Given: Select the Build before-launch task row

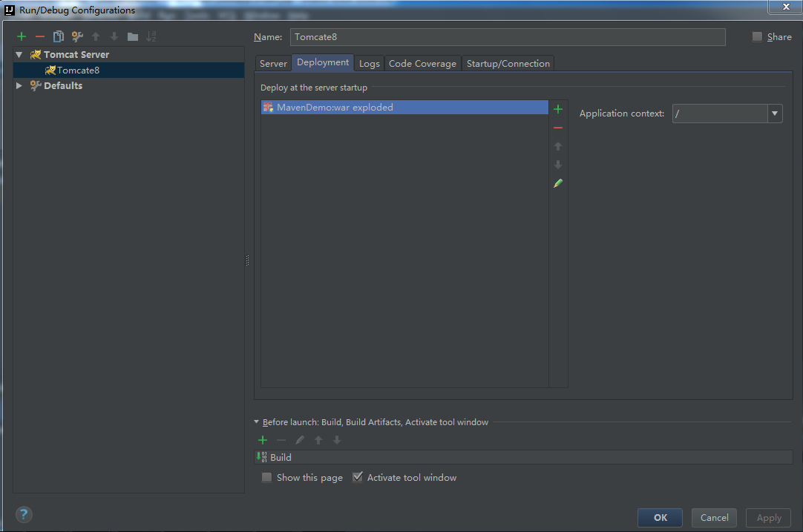Looking at the screenshot, I should (523, 457).
